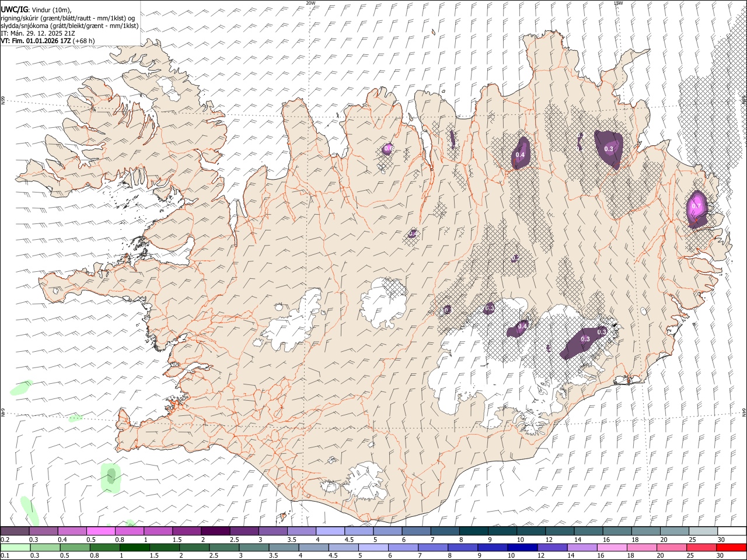Click the bright red swatch ending the rain scale
Image resolution: width=747 pixels, height=560 pixels.
731,547
